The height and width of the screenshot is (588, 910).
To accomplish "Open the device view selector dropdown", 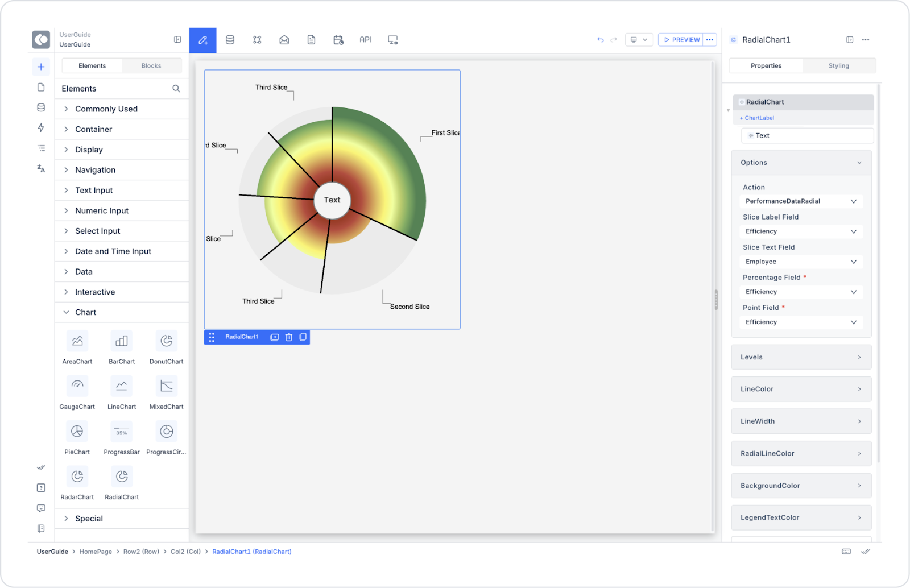I will pyautogui.click(x=639, y=40).
